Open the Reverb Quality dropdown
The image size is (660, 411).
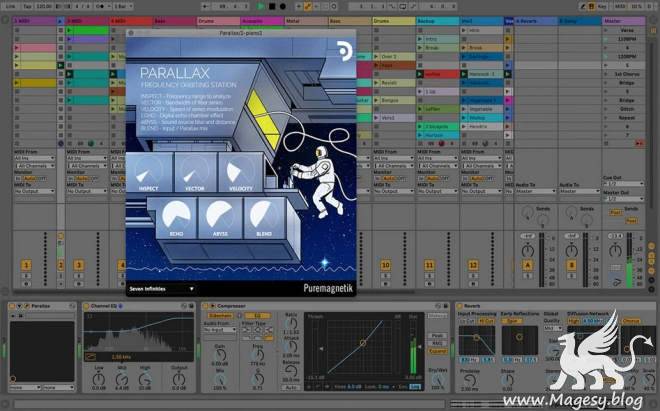point(552,328)
